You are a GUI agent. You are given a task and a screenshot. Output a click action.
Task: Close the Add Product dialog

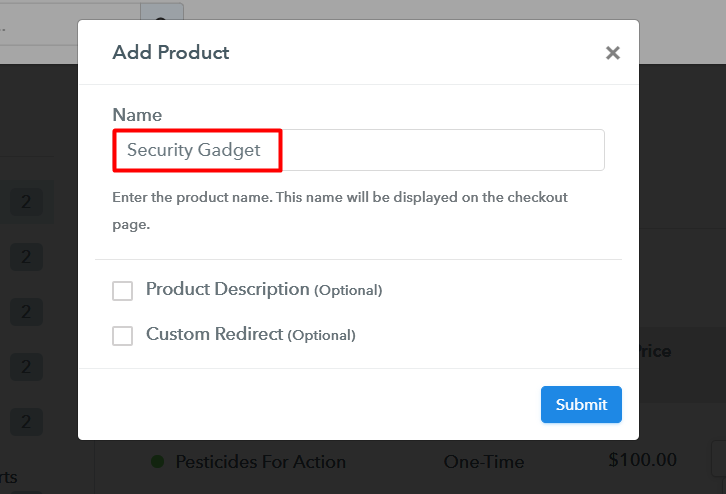tap(613, 53)
